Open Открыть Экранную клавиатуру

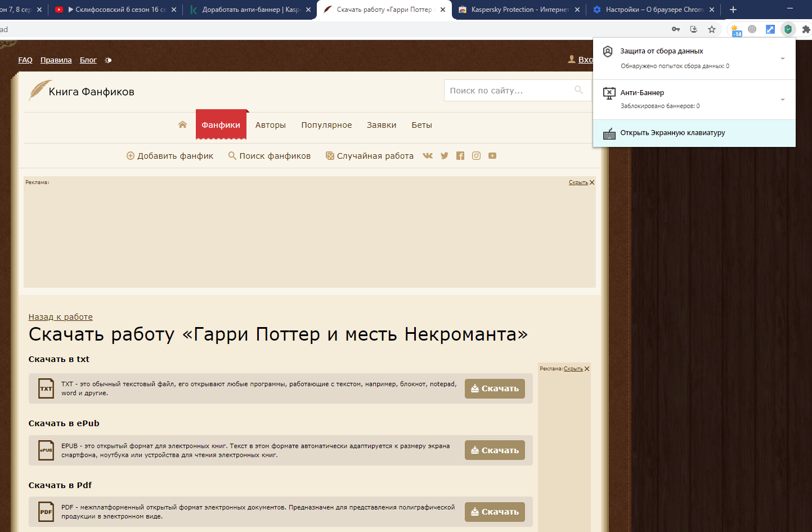[x=694, y=133]
